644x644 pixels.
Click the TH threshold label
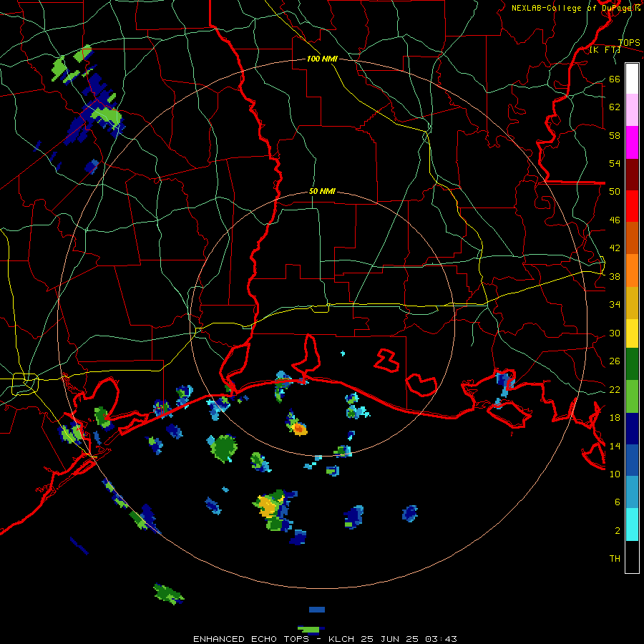(615, 559)
